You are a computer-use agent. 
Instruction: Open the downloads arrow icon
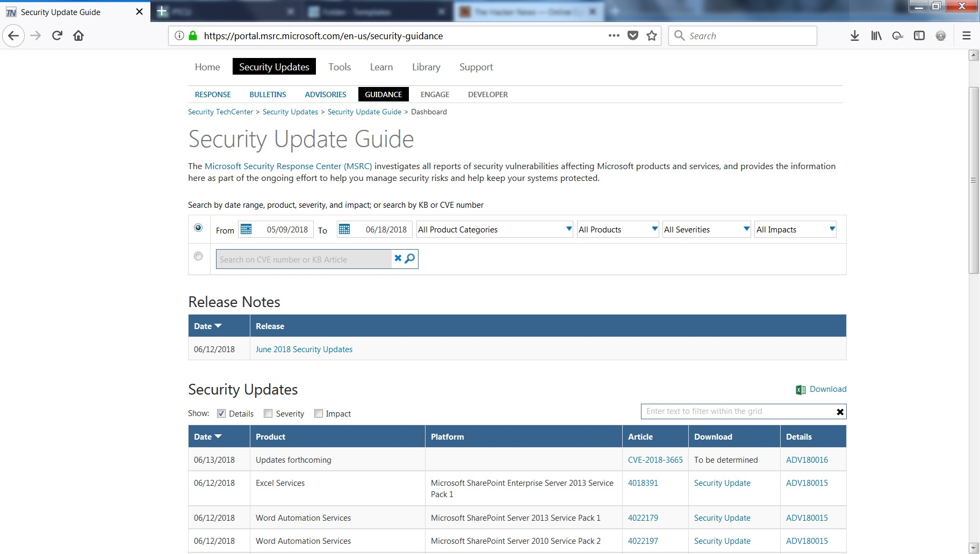pos(855,36)
